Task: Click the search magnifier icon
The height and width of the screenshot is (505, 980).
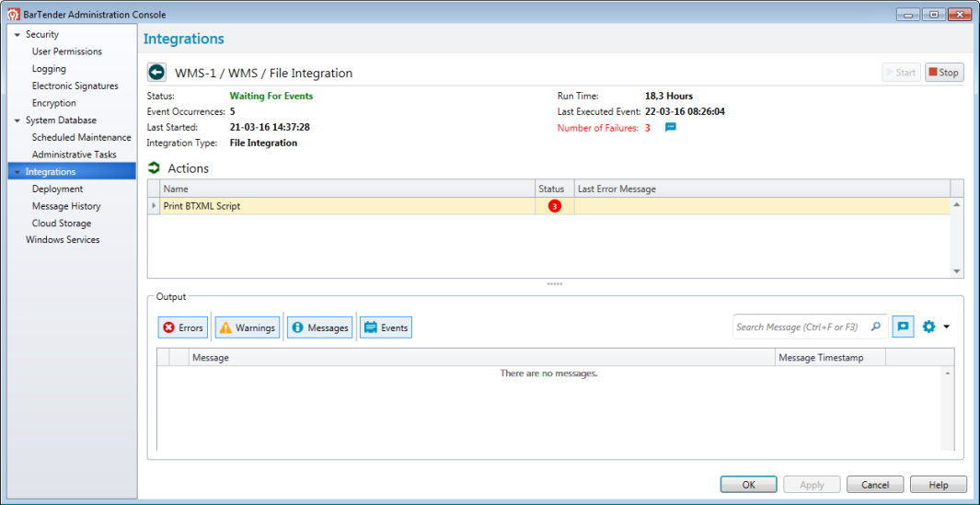Action: pyautogui.click(x=876, y=327)
